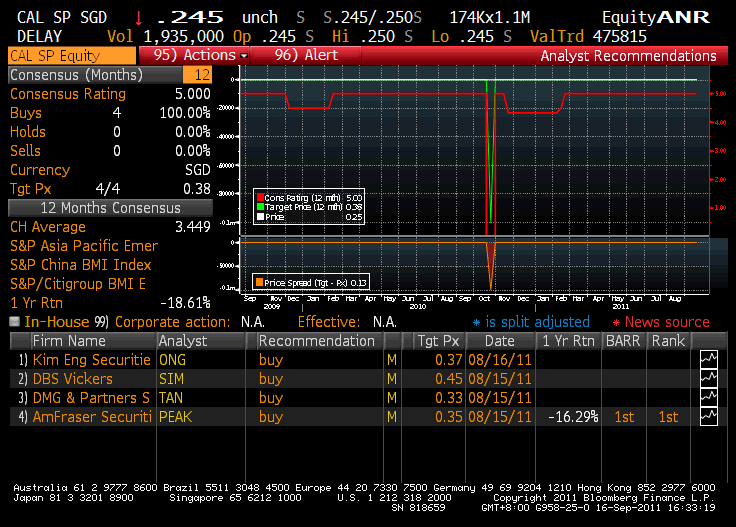Click the CAL SP Equity ticker field
This screenshot has height=527, width=736.
click(72, 56)
